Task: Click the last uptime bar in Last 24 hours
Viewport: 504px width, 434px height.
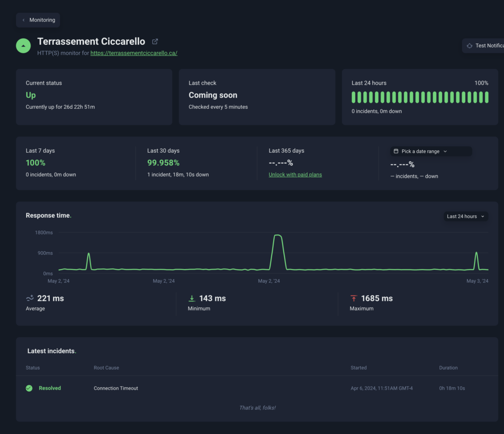Action: 486,97
